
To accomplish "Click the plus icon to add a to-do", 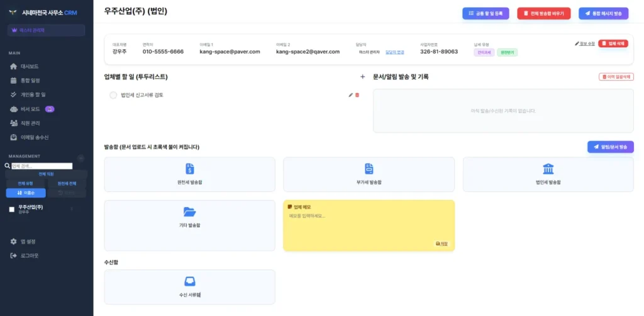I will point(362,77).
